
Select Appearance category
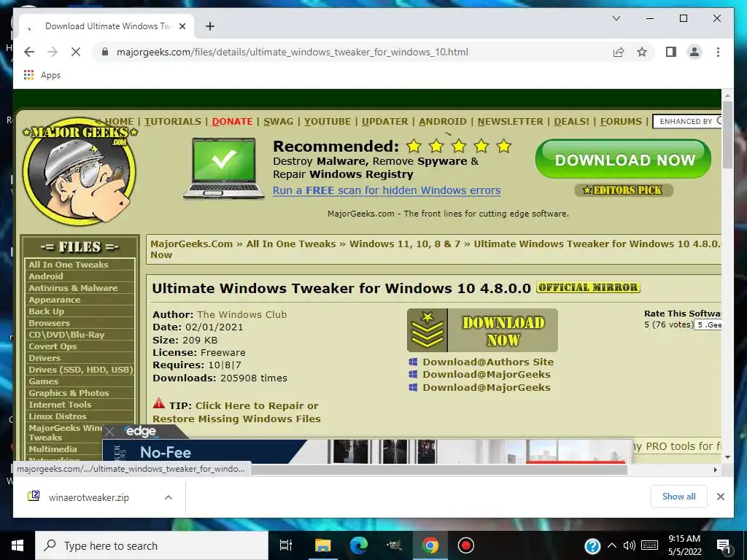[x=54, y=300]
